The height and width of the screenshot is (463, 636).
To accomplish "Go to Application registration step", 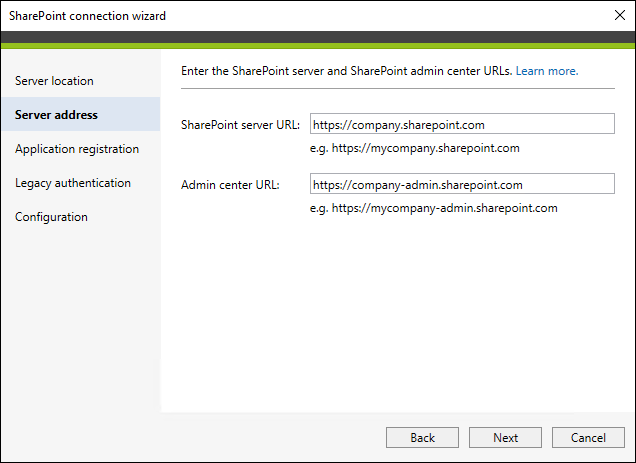I will (77, 149).
